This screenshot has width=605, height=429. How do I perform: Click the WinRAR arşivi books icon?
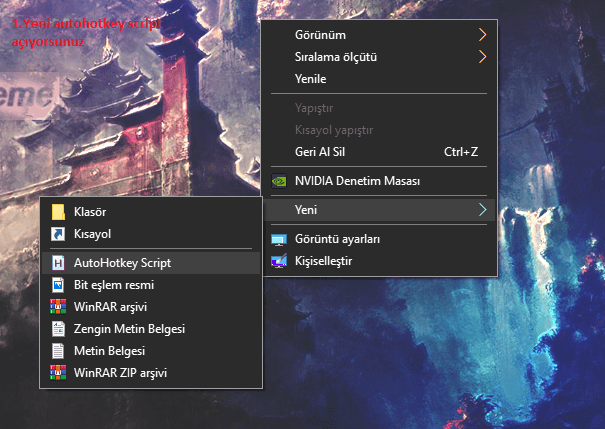[58, 307]
